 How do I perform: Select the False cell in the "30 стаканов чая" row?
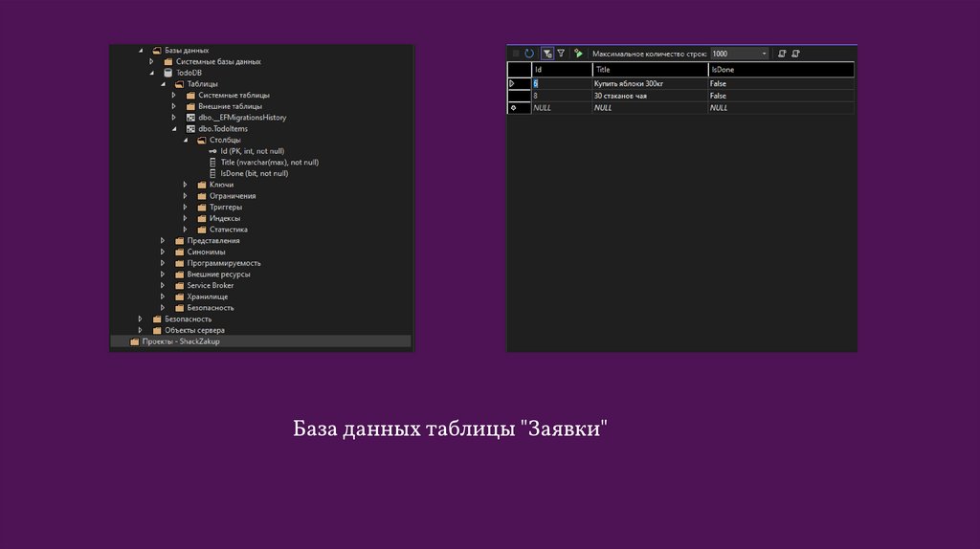[x=781, y=96]
